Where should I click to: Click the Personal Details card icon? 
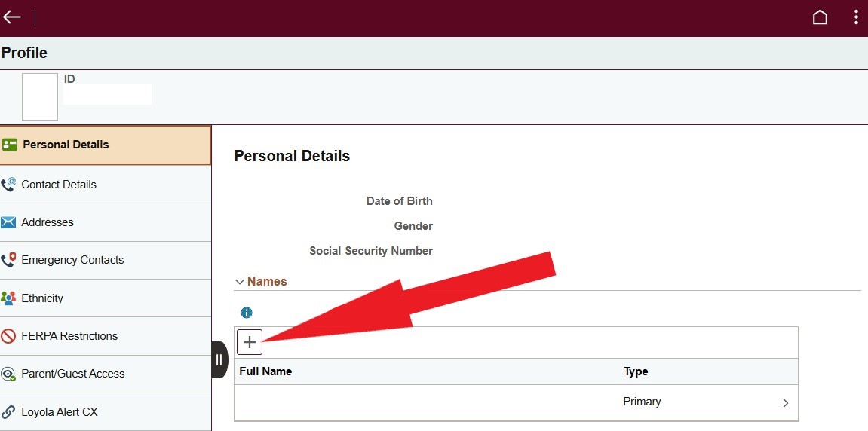pos(9,145)
